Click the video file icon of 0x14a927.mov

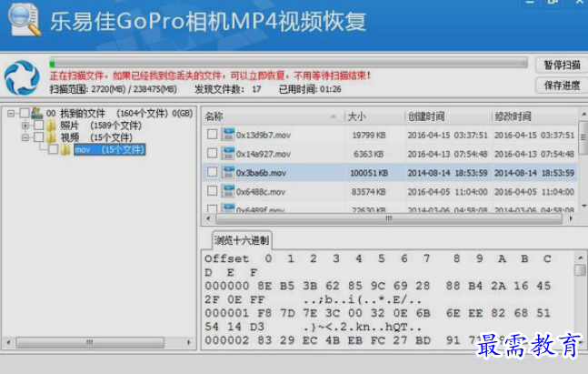(x=227, y=153)
